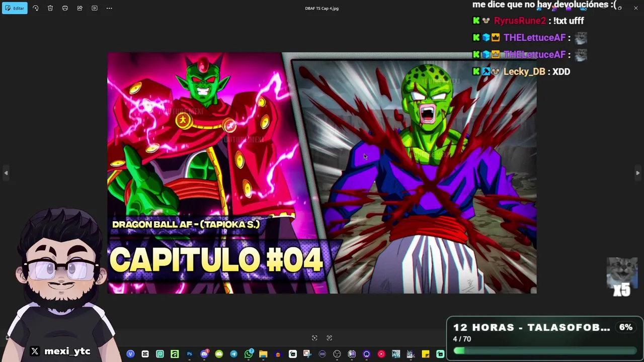The image size is (644, 362).
Task: Rotate the image with the rotate icon
Action: 35,8
